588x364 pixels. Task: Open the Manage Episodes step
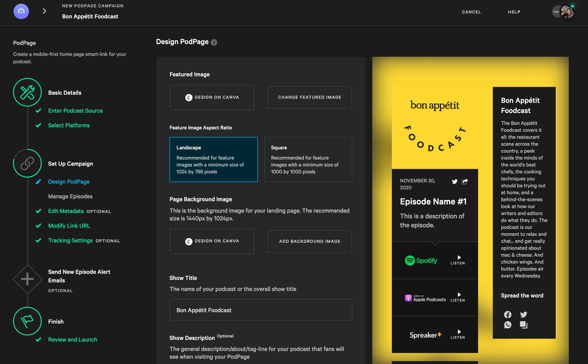click(x=70, y=196)
